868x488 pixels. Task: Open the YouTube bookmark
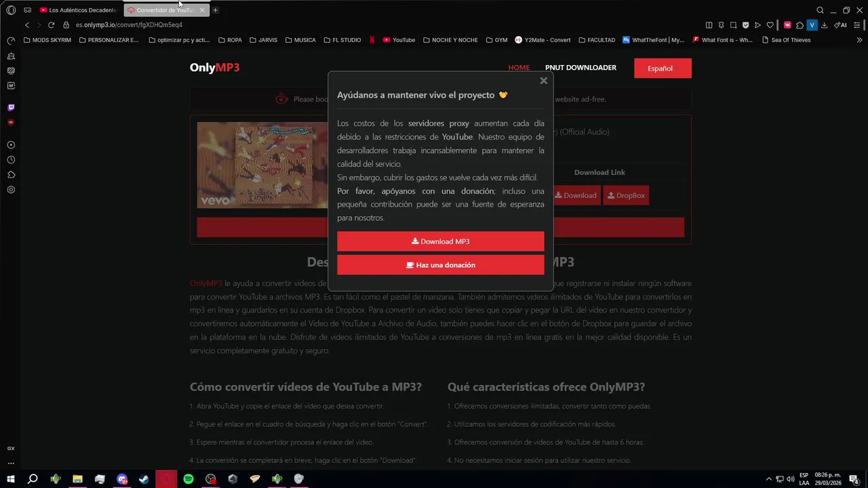(x=399, y=40)
